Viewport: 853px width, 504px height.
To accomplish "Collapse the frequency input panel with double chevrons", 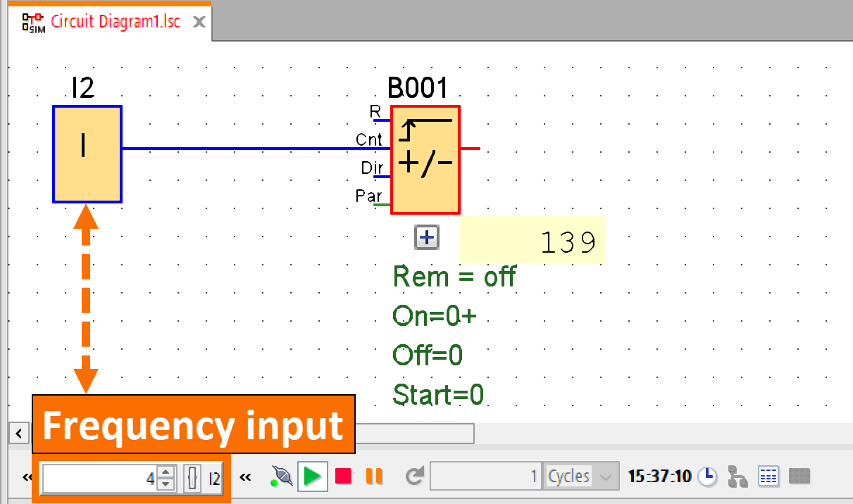I will [245, 476].
